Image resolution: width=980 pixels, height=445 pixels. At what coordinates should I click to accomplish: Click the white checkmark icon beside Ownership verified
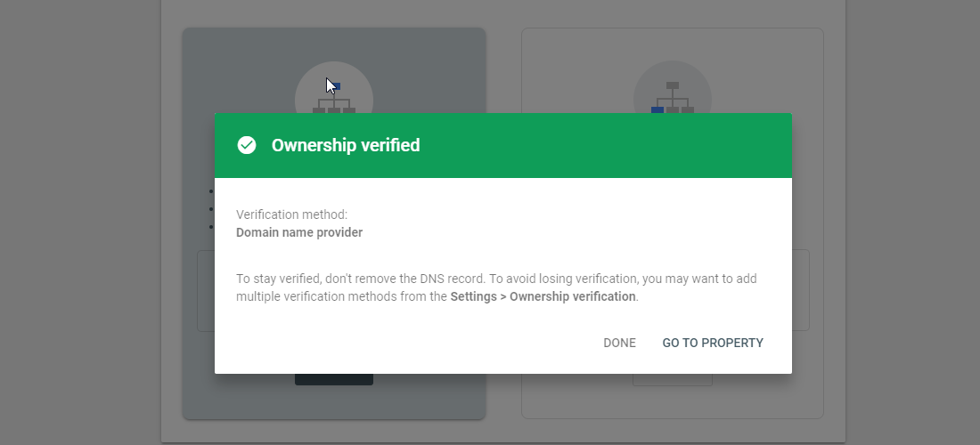pos(247,145)
